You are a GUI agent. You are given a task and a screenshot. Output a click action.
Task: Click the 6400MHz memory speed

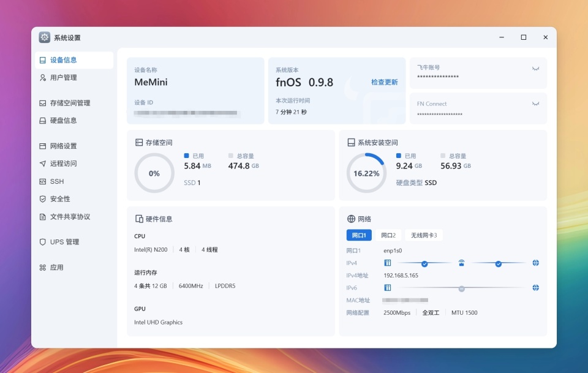(191, 286)
